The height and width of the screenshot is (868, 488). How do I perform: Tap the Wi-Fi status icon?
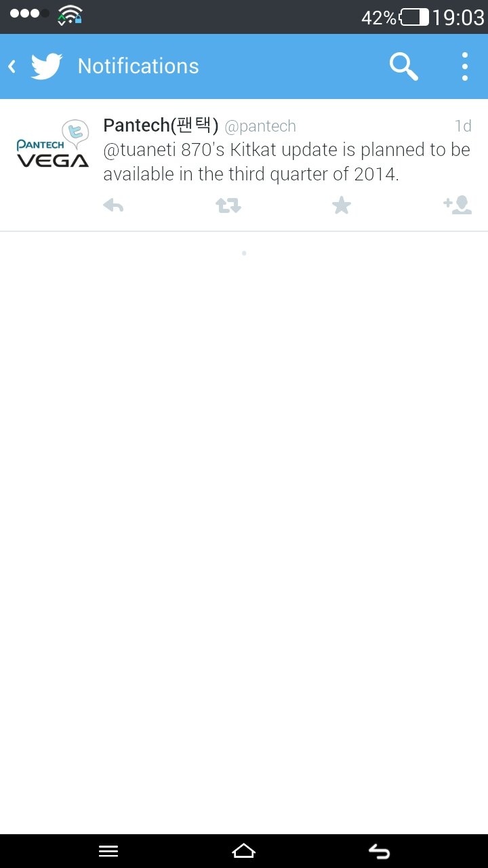point(70,15)
